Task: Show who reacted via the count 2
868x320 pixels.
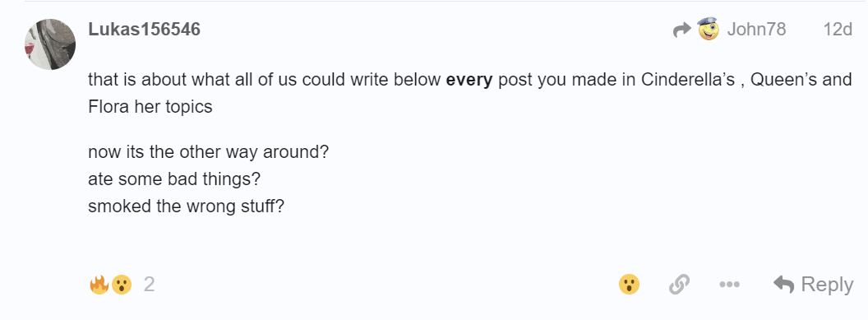Action: coord(149,285)
